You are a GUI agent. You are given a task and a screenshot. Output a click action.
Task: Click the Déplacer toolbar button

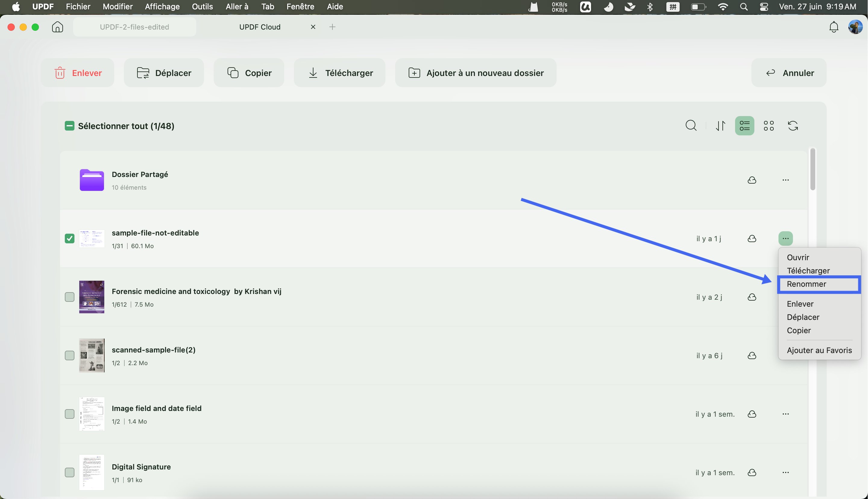[x=164, y=73]
